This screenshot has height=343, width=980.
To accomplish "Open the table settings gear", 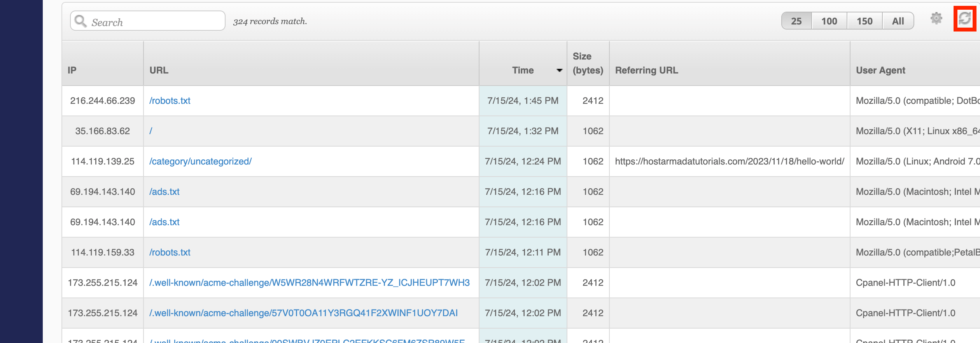I will coord(936,18).
